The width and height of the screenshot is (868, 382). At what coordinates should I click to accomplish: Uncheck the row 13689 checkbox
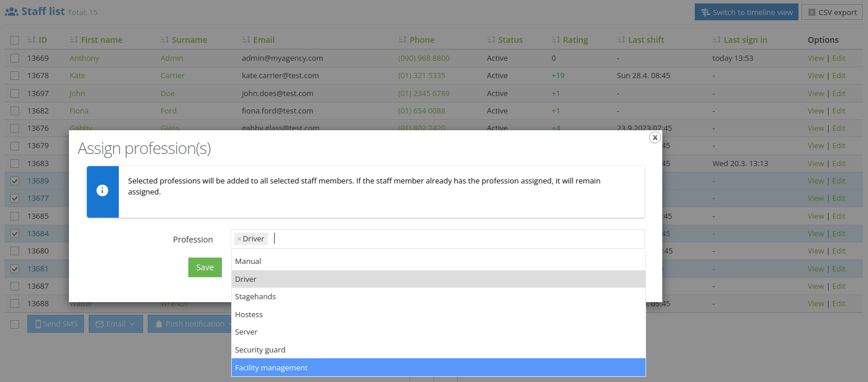point(15,181)
